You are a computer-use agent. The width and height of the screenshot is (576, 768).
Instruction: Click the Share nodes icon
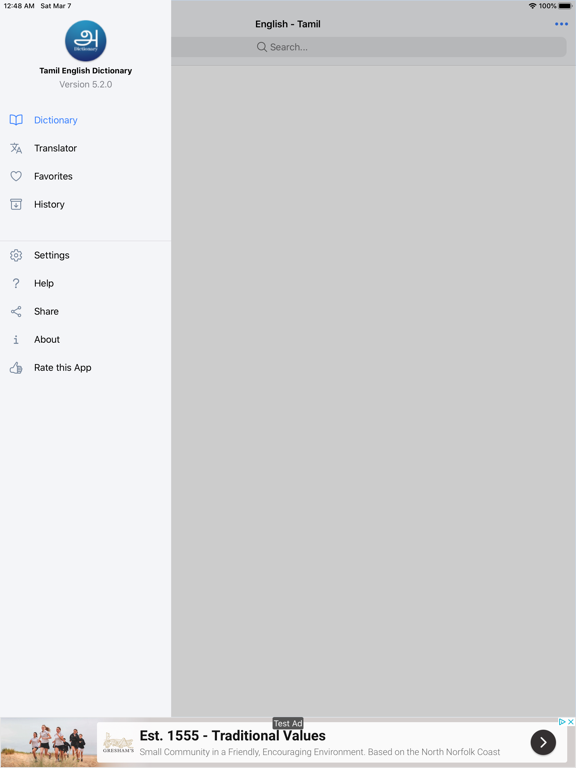(x=16, y=312)
